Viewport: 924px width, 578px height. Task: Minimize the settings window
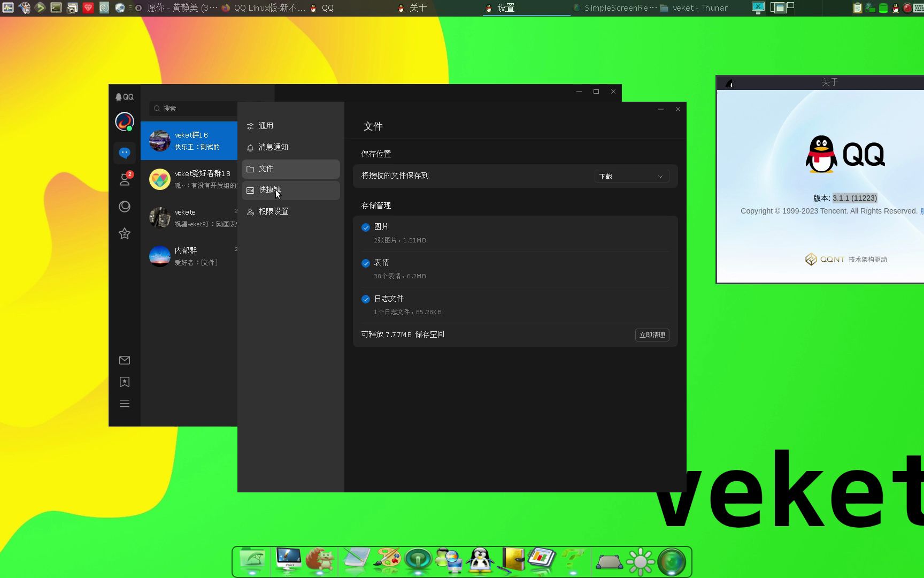click(x=661, y=109)
